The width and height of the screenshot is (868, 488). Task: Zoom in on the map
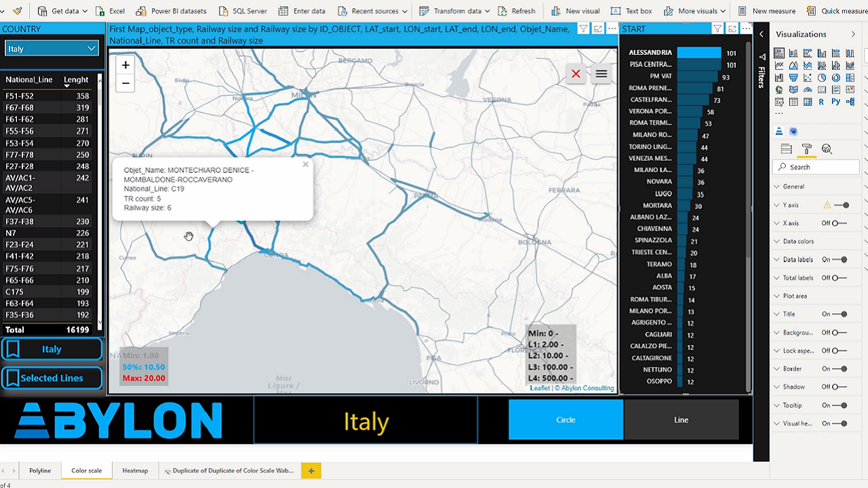[x=125, y=65]
